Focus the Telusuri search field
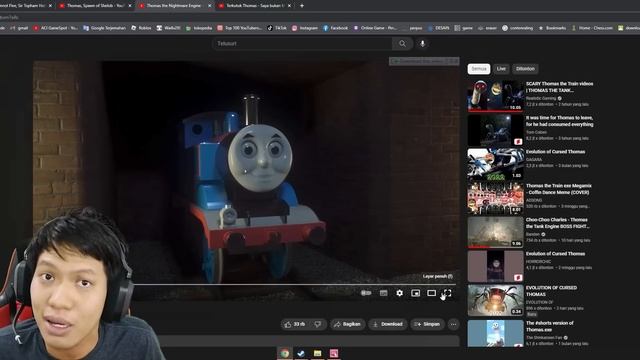640x360 pixels. point(302,44)
